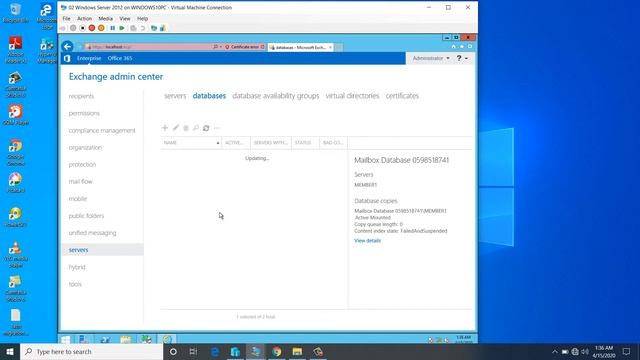Click the Office 365 link
The width and height of the screenshot is (640, 360).
[x=120, y=58]
